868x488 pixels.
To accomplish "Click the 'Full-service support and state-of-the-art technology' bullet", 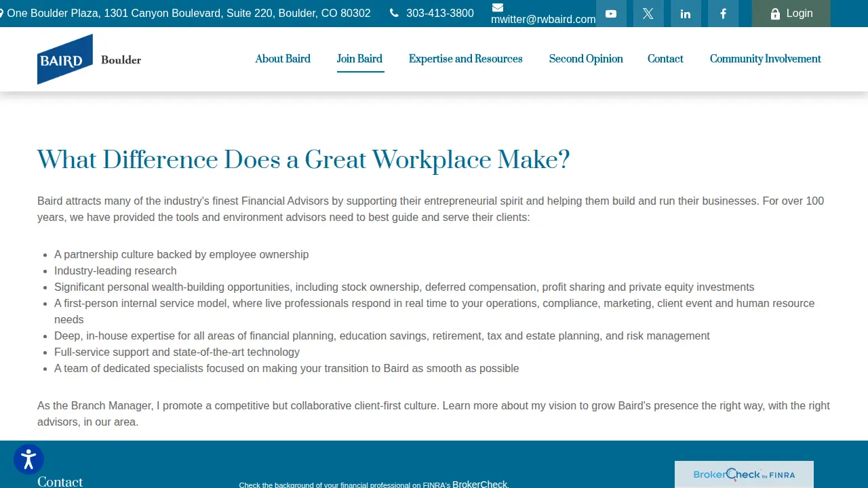I will [177, 352].
